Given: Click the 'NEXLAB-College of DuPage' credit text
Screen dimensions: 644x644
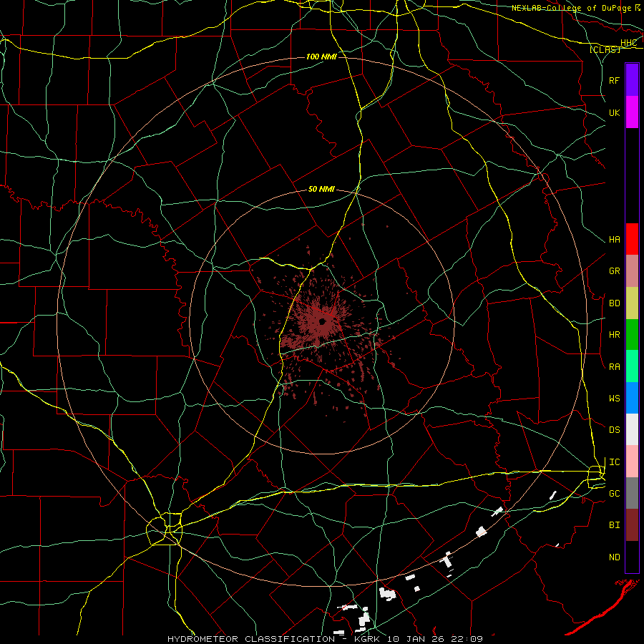Looking at the screenshot, I should coord(572,8).
